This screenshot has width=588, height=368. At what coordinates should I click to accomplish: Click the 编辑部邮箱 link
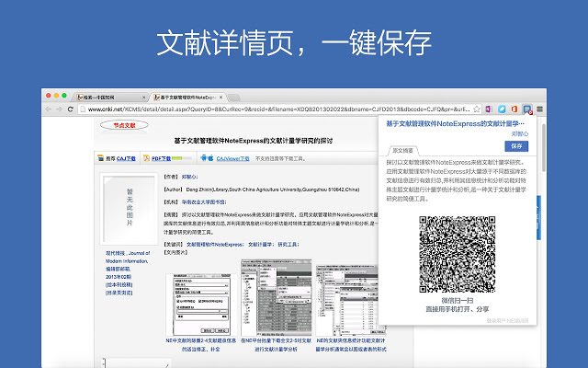pyautogui.click(x=118, y=269)
